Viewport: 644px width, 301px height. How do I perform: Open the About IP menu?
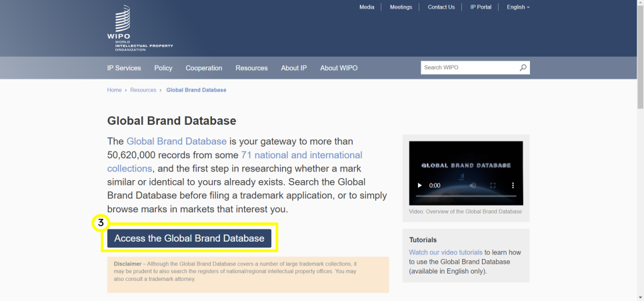[293, 68]
